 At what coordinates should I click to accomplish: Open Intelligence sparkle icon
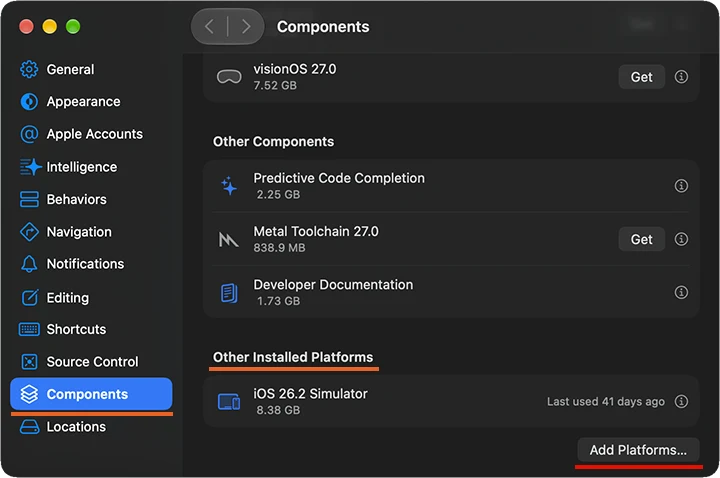click(x=30, y=167)
